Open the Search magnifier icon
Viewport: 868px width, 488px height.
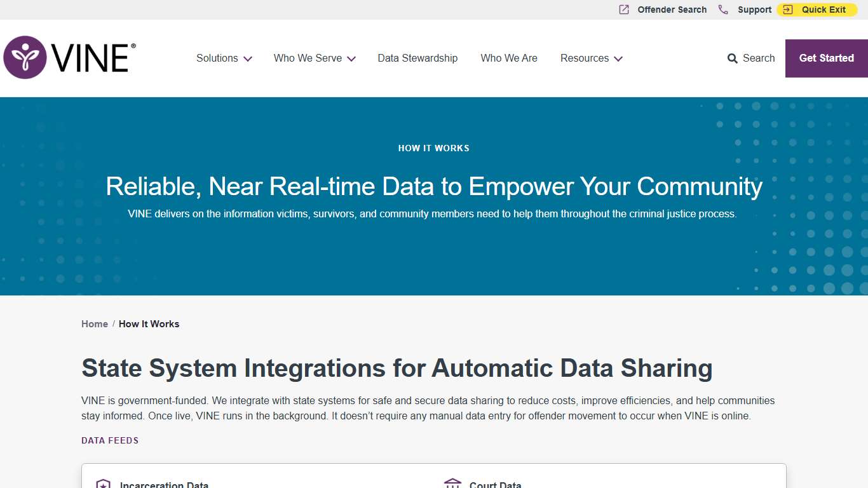(x=732, y=58)
